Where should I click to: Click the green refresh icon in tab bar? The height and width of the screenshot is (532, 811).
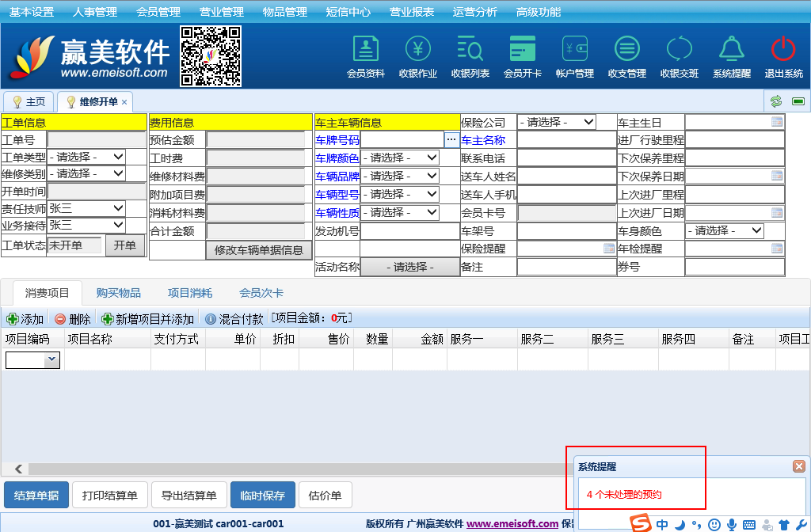point(775,101)
